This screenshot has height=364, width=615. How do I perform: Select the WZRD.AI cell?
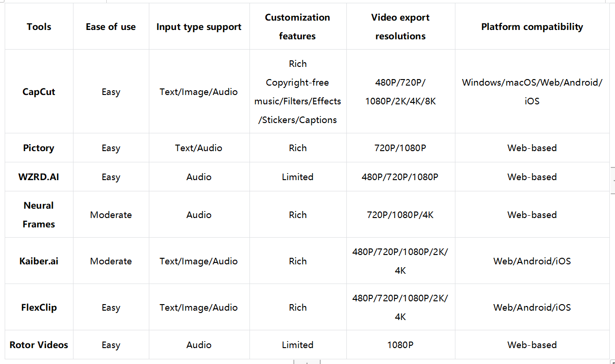pos(39,177)
